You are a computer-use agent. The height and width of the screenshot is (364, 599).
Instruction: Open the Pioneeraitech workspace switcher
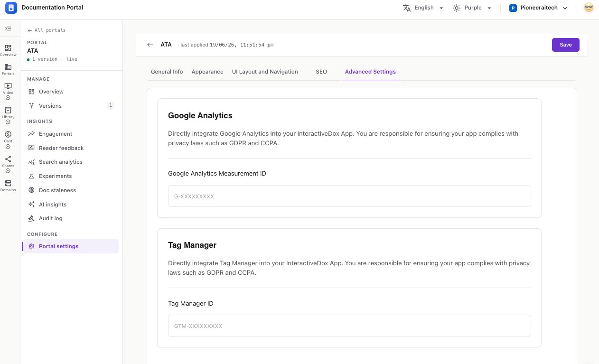pos(538,8)
